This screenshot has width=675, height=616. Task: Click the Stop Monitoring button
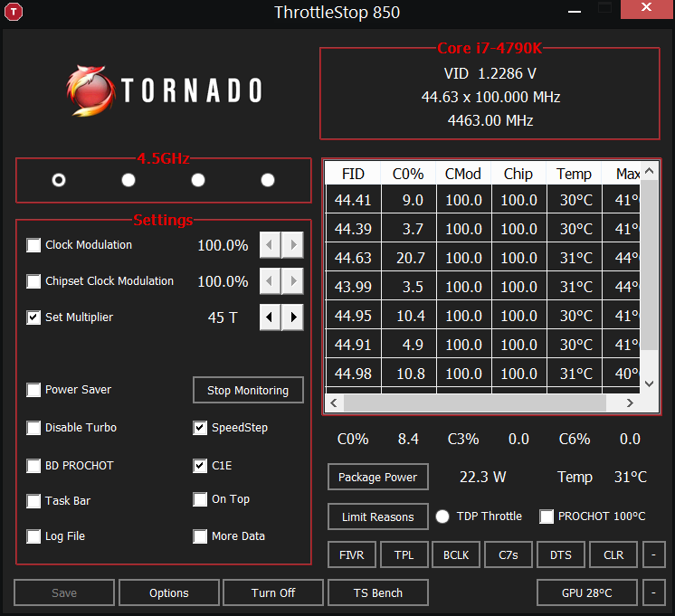[x=248, y=390]
